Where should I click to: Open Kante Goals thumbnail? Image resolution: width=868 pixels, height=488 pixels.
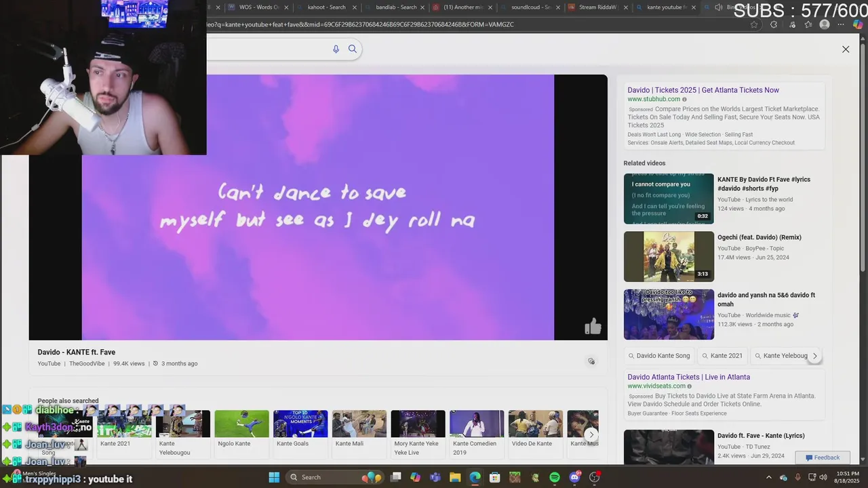pos(300,424)
